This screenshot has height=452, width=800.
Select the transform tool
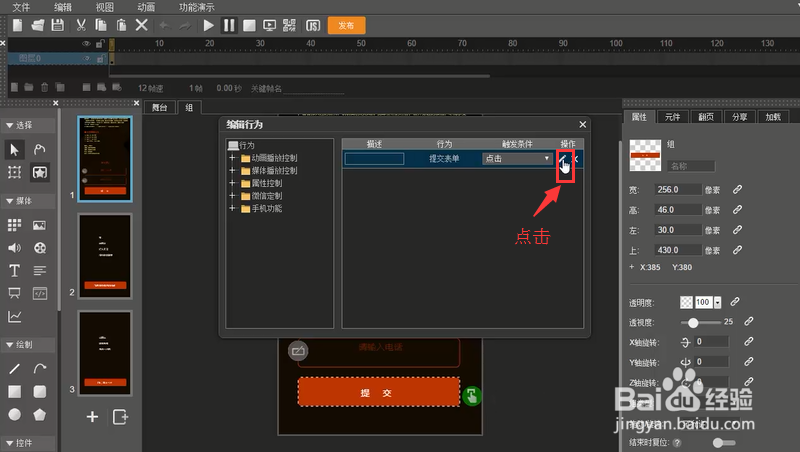tap(14, 172)
